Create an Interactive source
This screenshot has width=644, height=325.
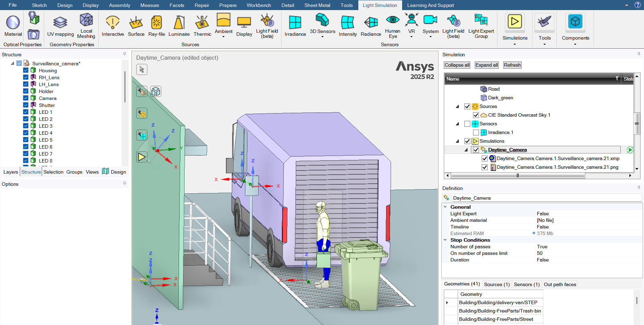click(x=113, y=26)
